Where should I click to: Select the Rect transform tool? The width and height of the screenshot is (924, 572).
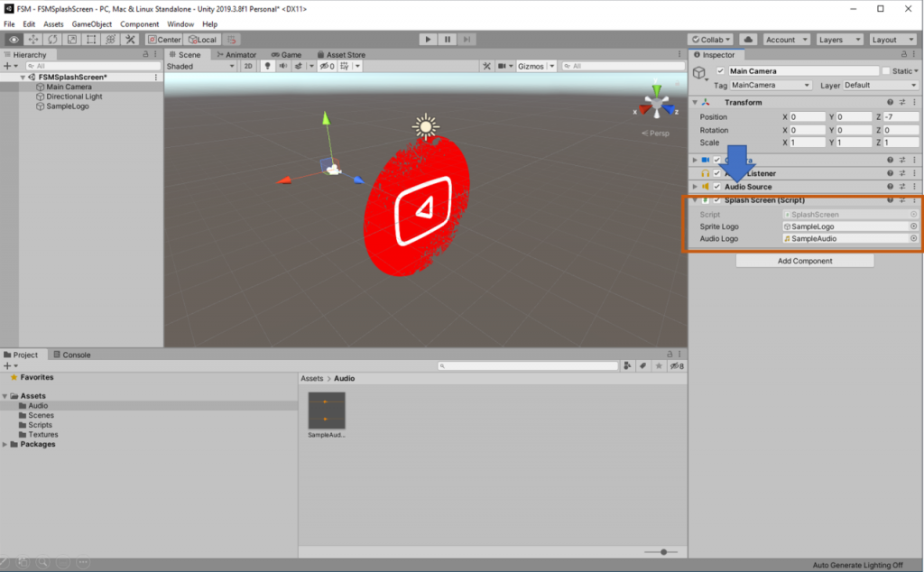[x=91, y=40]
